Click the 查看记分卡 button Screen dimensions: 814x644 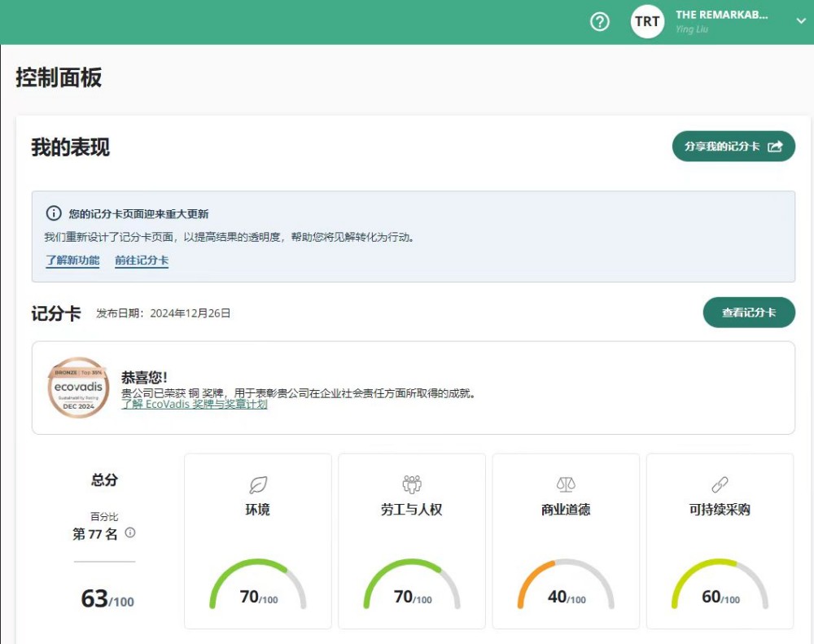click(x=749, y=312)
